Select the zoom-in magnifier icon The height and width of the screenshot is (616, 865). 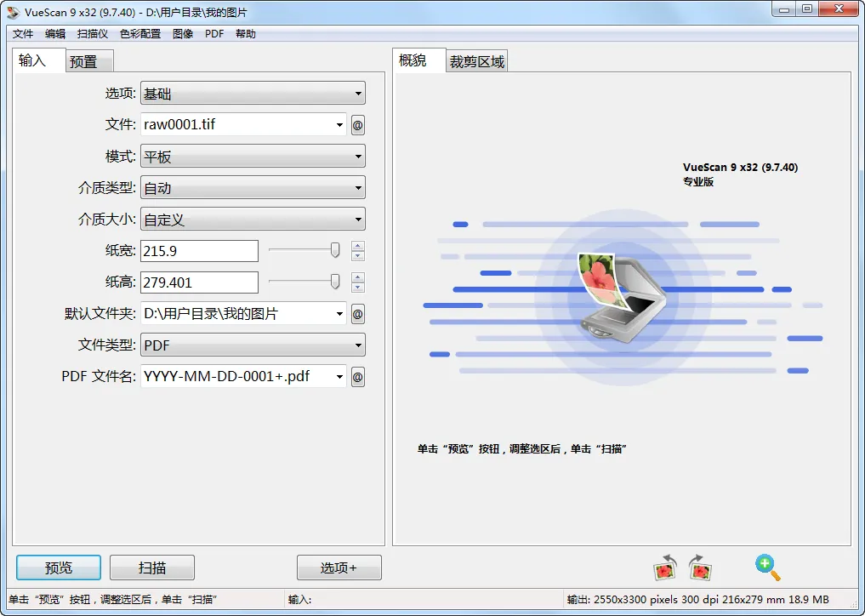[x=765, y=567]
